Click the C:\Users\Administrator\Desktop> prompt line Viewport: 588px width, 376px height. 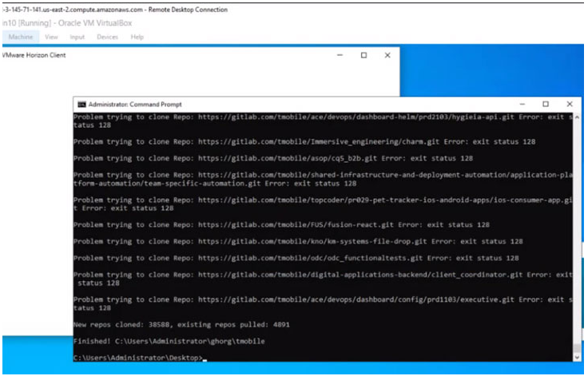[x=139, y=358]
